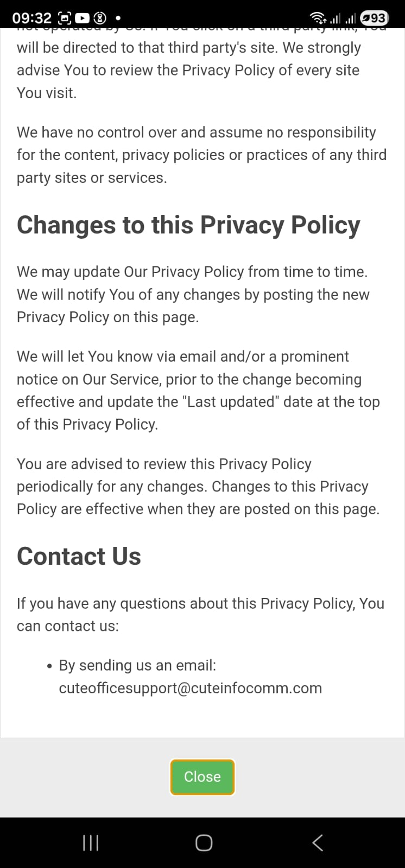The image size is (405, 868).
Task: Click the "By sending us an email:" text
Action: 137,665
